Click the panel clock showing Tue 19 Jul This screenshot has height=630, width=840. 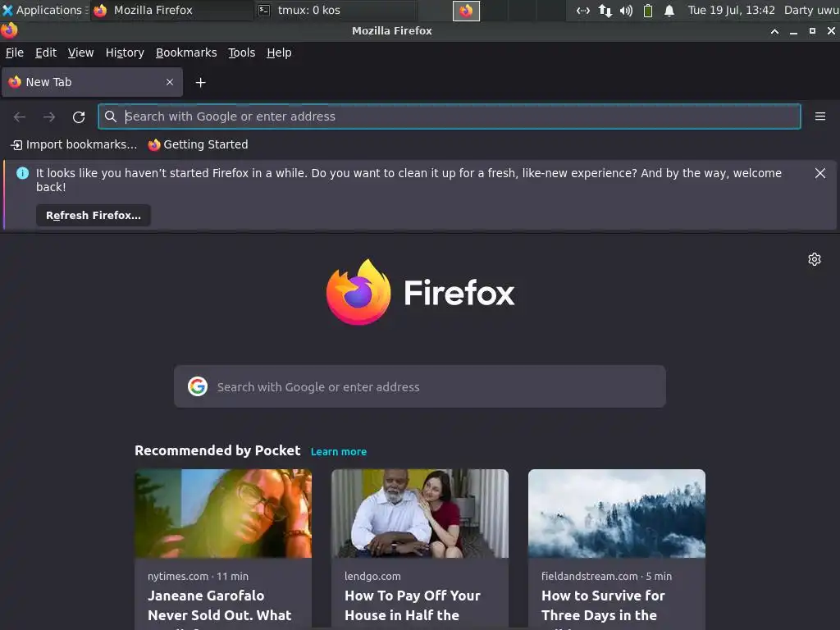(731, 10)
